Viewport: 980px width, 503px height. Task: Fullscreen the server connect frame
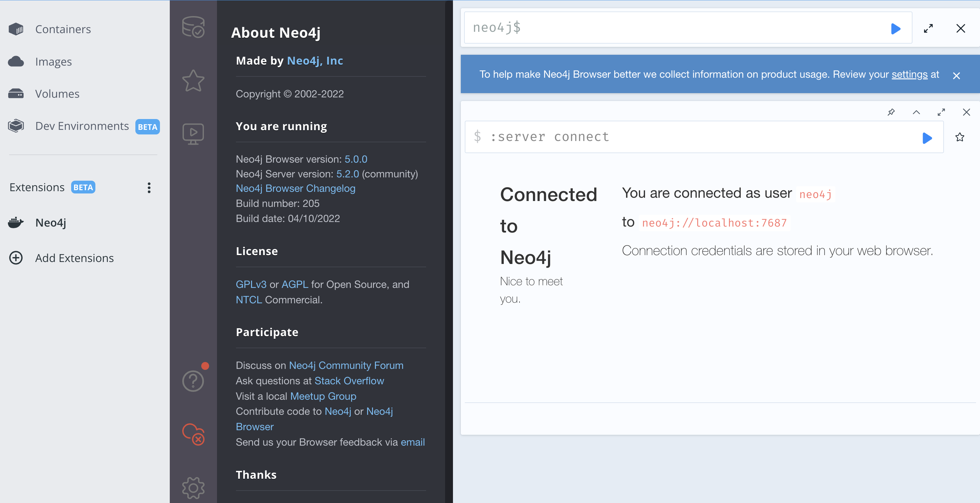[x=941, y=112]
